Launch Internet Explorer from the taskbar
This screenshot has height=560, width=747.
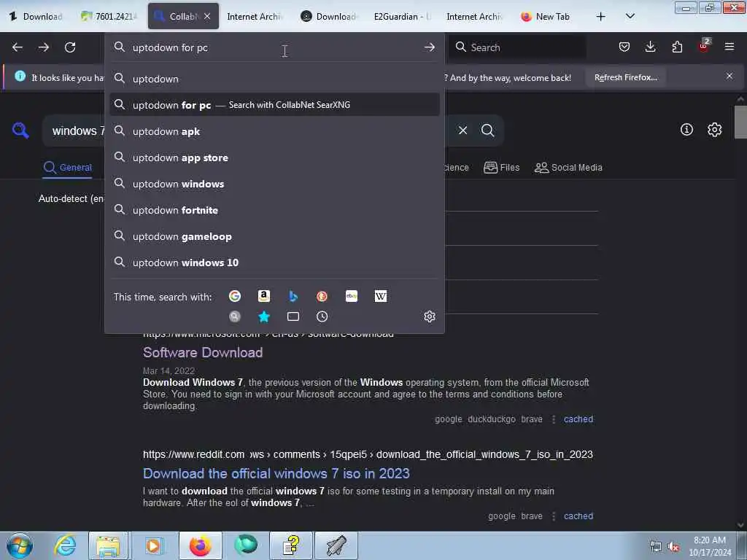65,545
